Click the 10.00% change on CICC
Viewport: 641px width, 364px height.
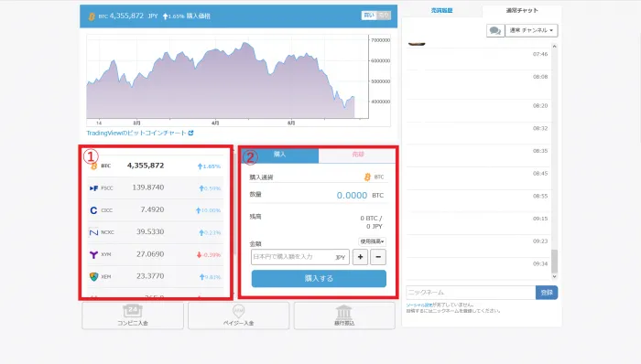(x=208, y=210)
